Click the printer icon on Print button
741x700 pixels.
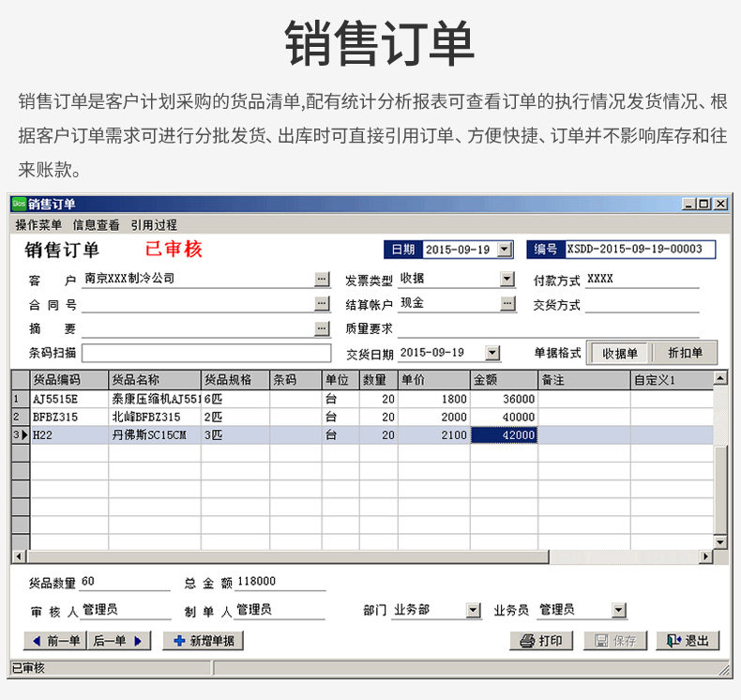coord(527,641)
